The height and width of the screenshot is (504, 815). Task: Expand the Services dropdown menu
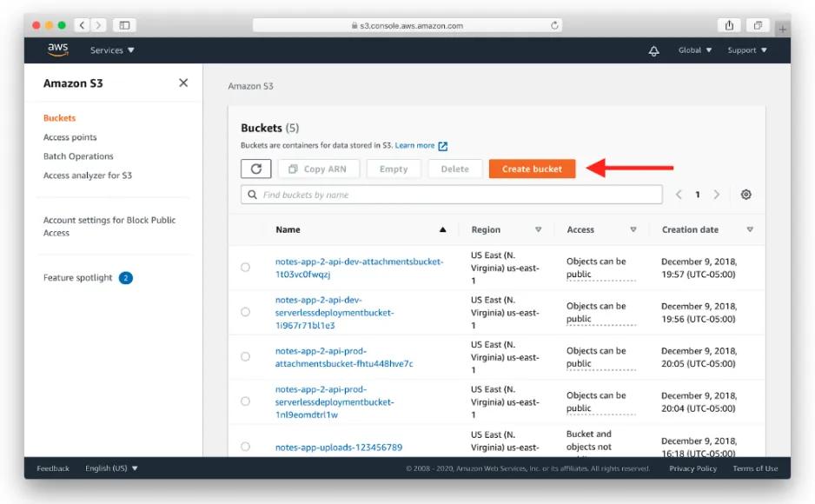coord(112,50)
